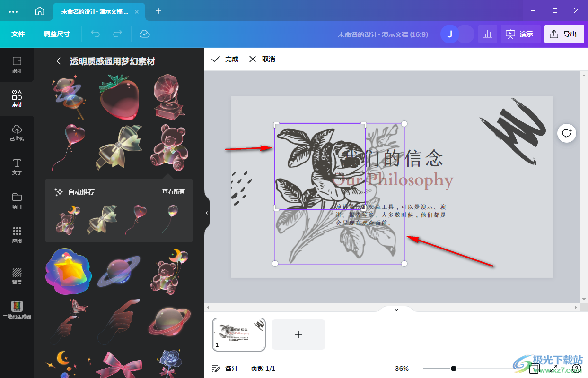Click the zoom slider knob

pyautogui.click(x=453, y=369)
